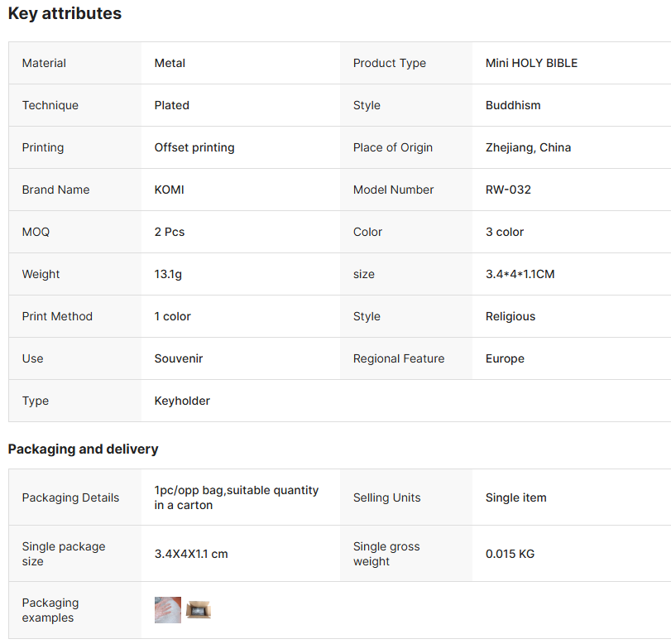Select the Model Number value RW-032

point(508,190)
